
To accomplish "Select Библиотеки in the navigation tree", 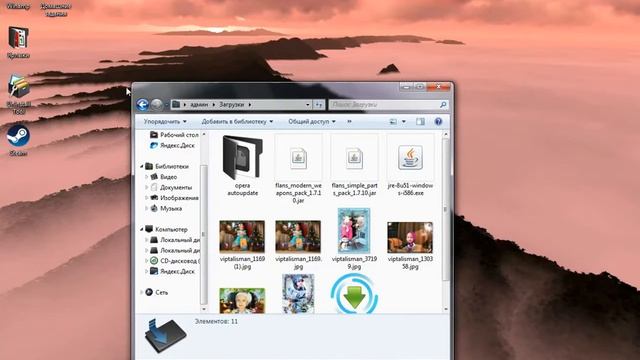I will click(x=167, y=166).
